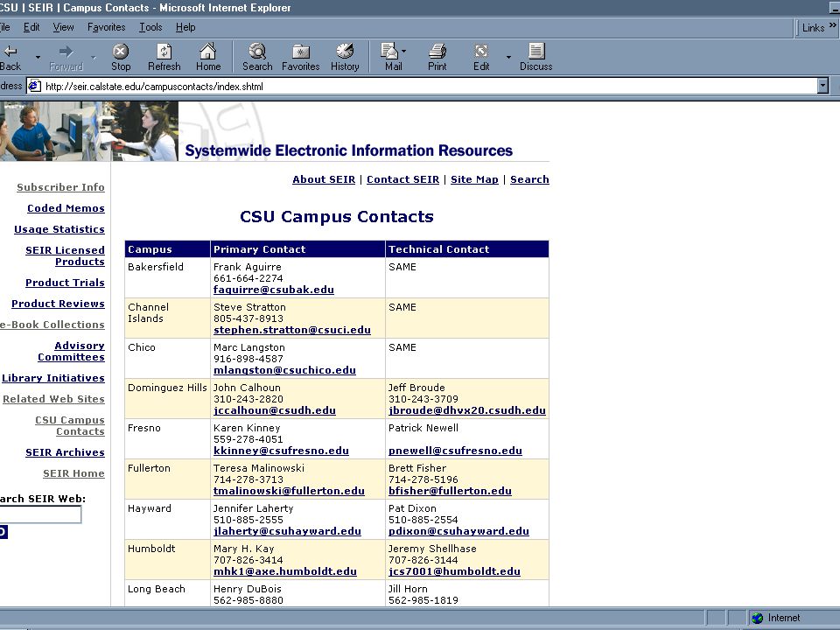840x630 pixels.
Task: Email tmalinowski@fullerton.edu
Action: click(x=289, y=491)
